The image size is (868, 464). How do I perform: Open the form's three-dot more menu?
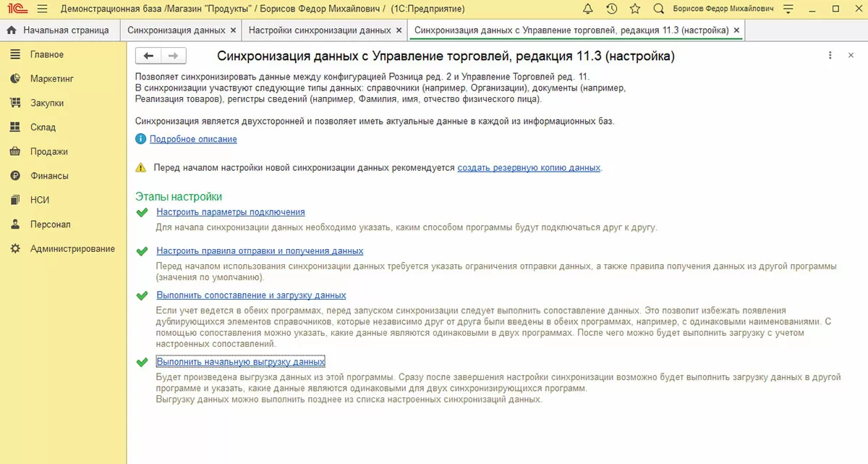[830, 56]
